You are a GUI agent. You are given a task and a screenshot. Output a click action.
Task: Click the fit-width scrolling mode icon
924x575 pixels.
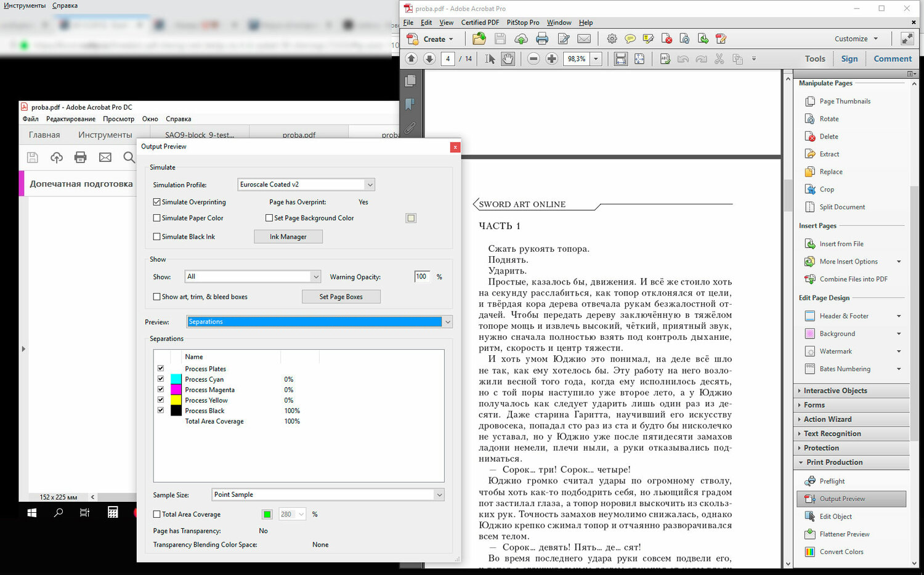click(x=621, y=58)
